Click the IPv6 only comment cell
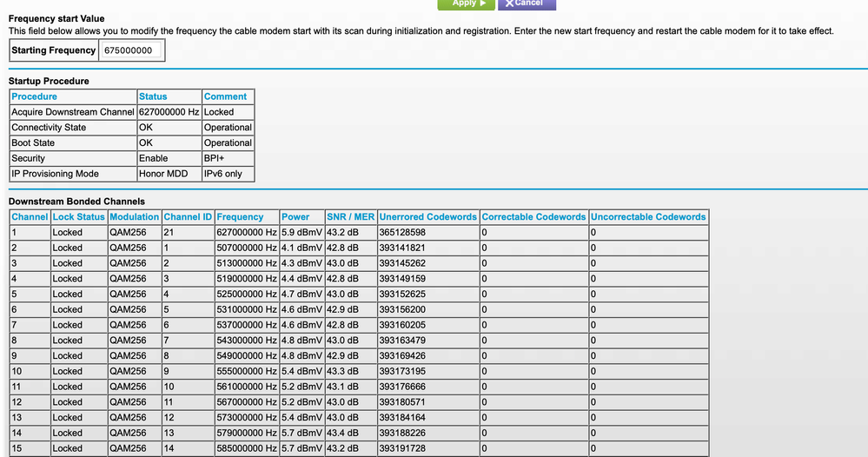The width and height of the screenshot is (868, 457). pyautogui.click(x=223, y=174)
